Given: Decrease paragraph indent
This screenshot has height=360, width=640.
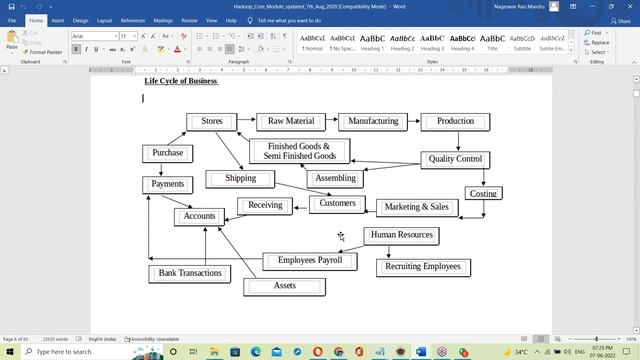Looking at the screenshot, I should point(251,36).
